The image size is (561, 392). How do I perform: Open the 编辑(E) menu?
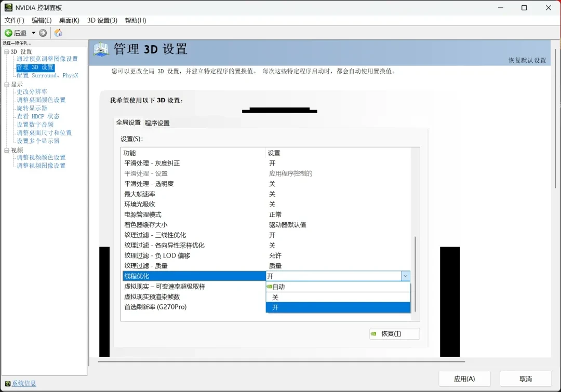click(x=42, y=20)
